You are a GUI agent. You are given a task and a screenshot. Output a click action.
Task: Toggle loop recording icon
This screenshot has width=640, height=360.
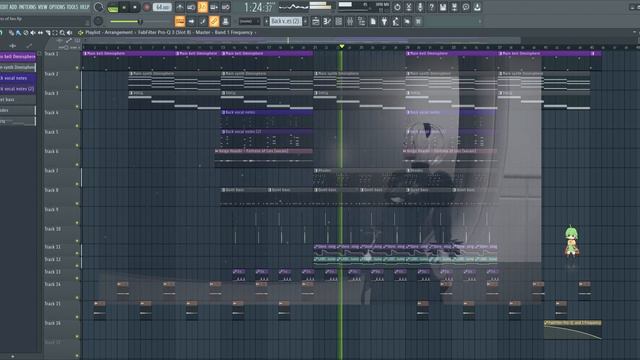point(225,7)
